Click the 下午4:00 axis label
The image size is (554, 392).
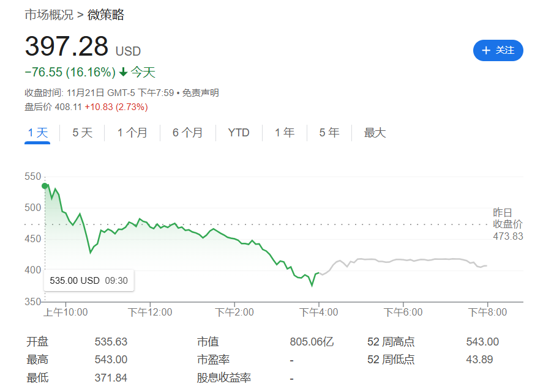[x=319, y=312]
